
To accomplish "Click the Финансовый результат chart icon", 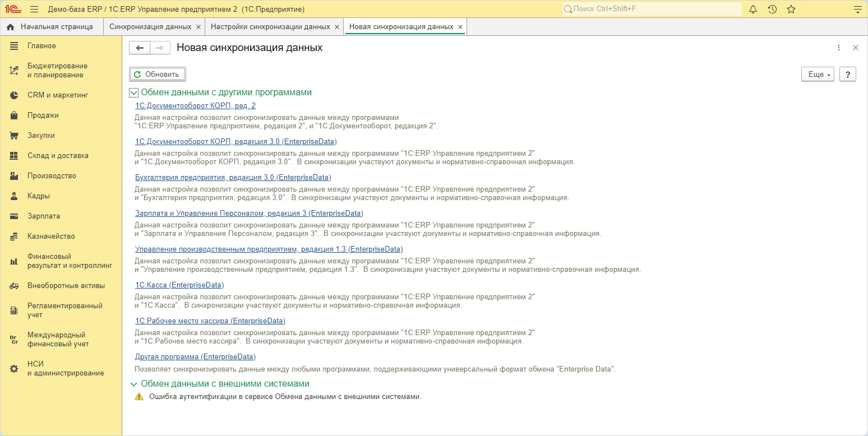I will [x=15, y=261].
